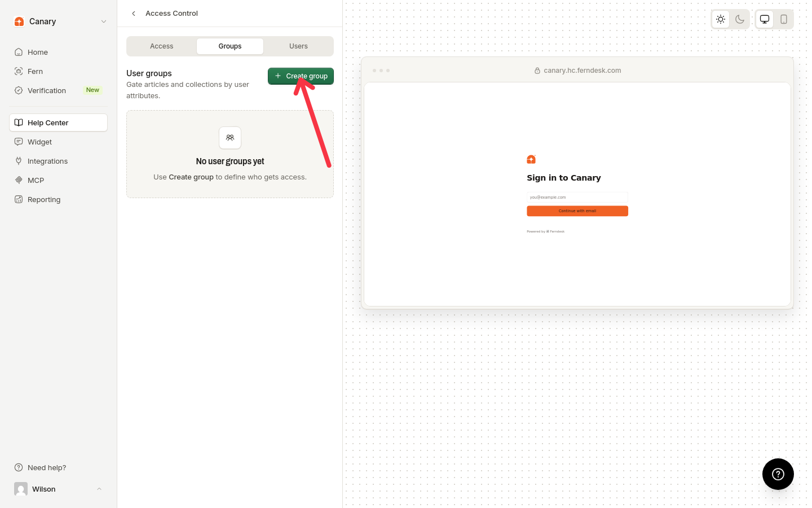Open Home in the sidebar

pos(58,52)
